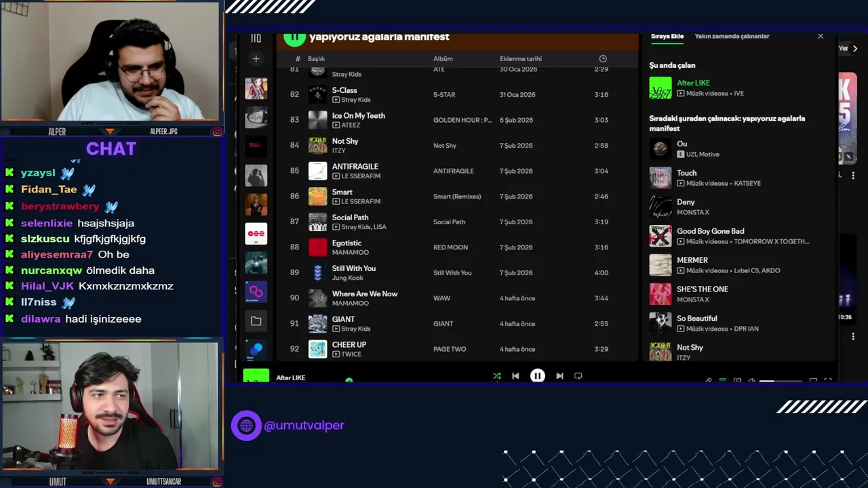Open the purple linked-rings playlist in sidebar

(256, 292)
